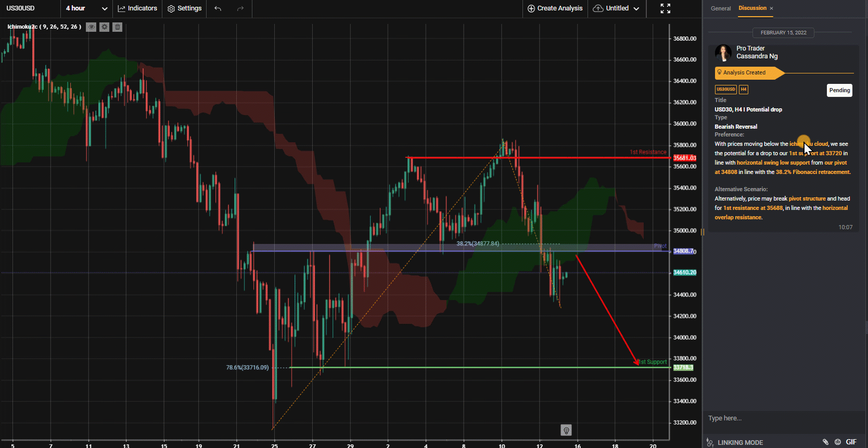
Task: Open Ichimoku indicator settings gear
Action: 105,27
